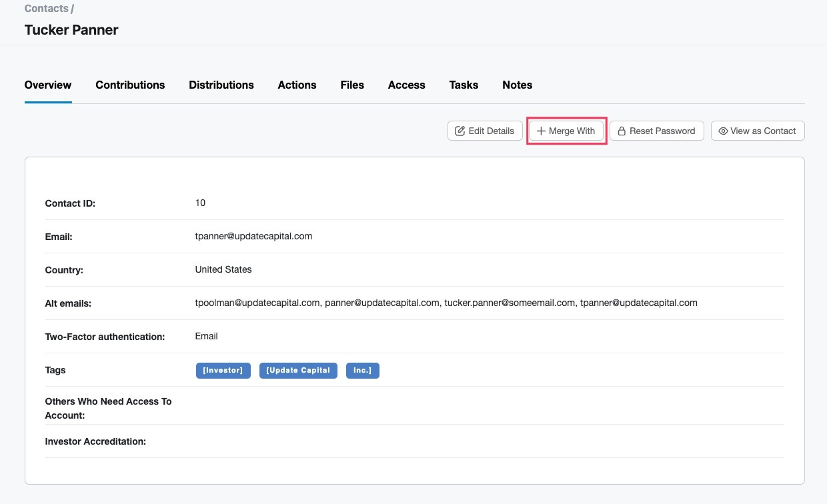
Task: Navigate to Contacts breadcrumb link
Action: click(47, 9)
